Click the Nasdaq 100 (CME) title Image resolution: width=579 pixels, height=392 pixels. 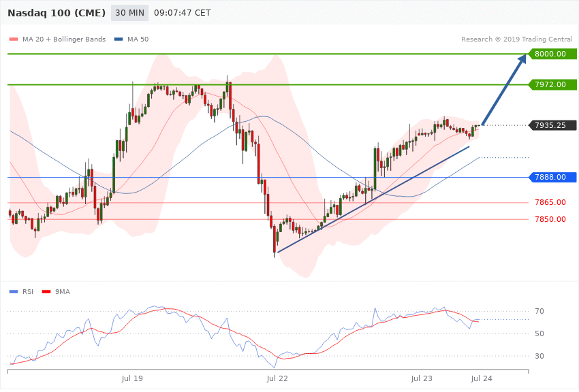pos(57,13)
